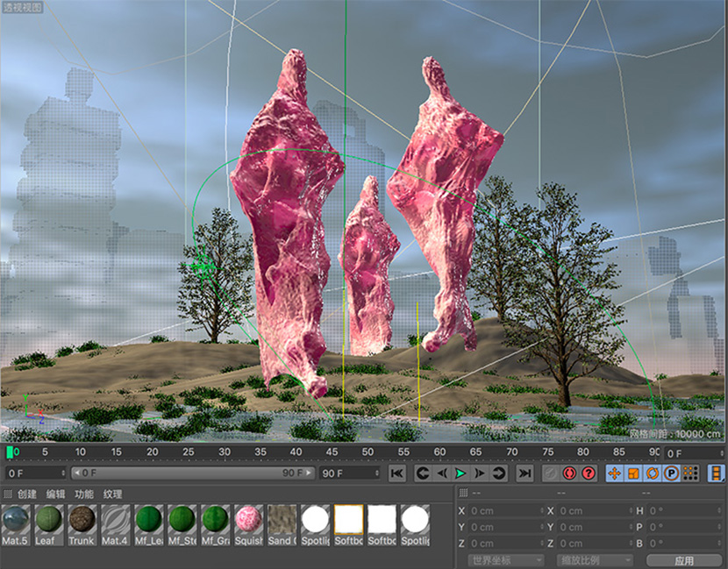
Task: Click frame 45 on the timeline ruler
Action: [332, 452]
